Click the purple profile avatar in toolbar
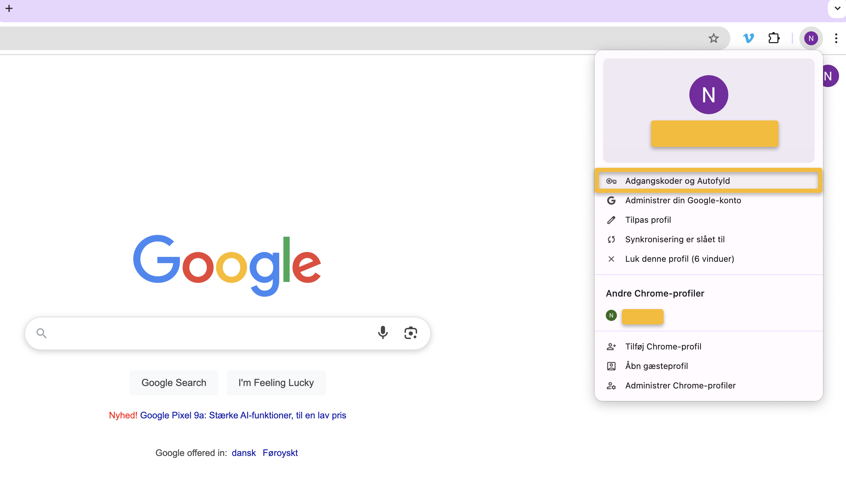The width and height of the screenshot is (846, 504). [x=811, y=38]
